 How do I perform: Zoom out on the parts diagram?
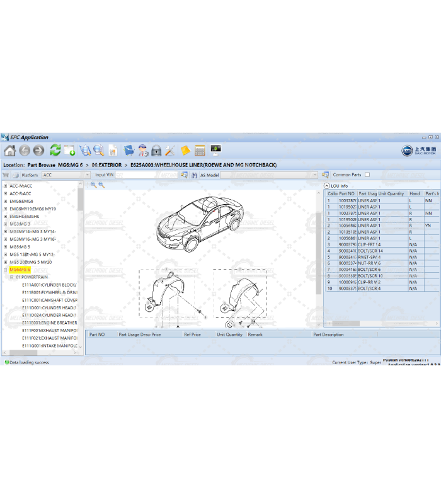click(101, 185)
